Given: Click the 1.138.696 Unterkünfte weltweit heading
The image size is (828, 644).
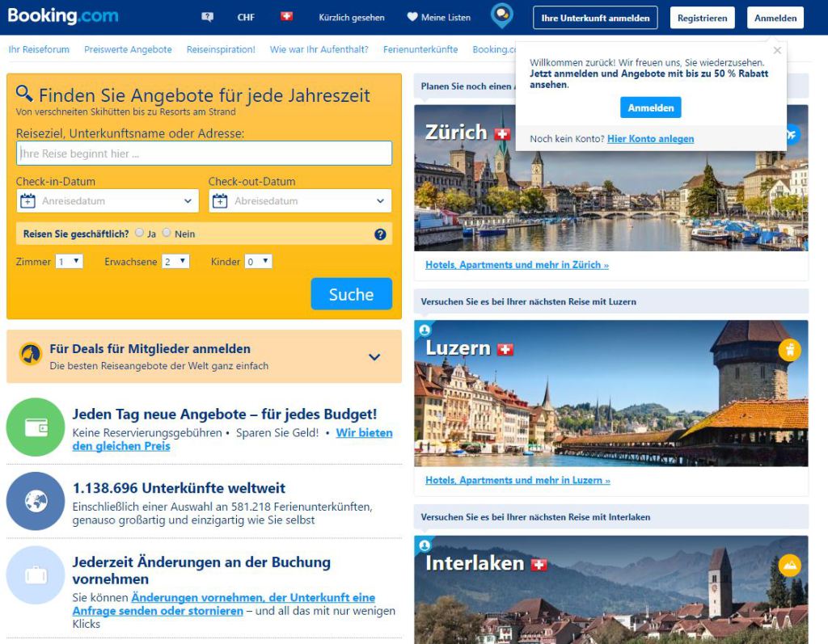Looking at the screenshot, I should click(179, 488).
